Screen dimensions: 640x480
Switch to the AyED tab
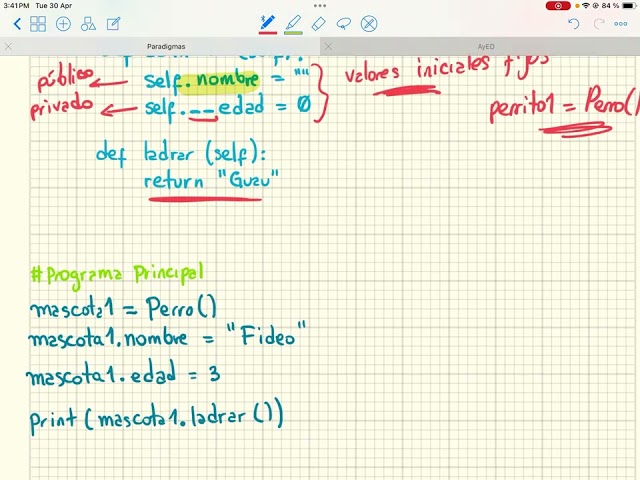[486, 47]
